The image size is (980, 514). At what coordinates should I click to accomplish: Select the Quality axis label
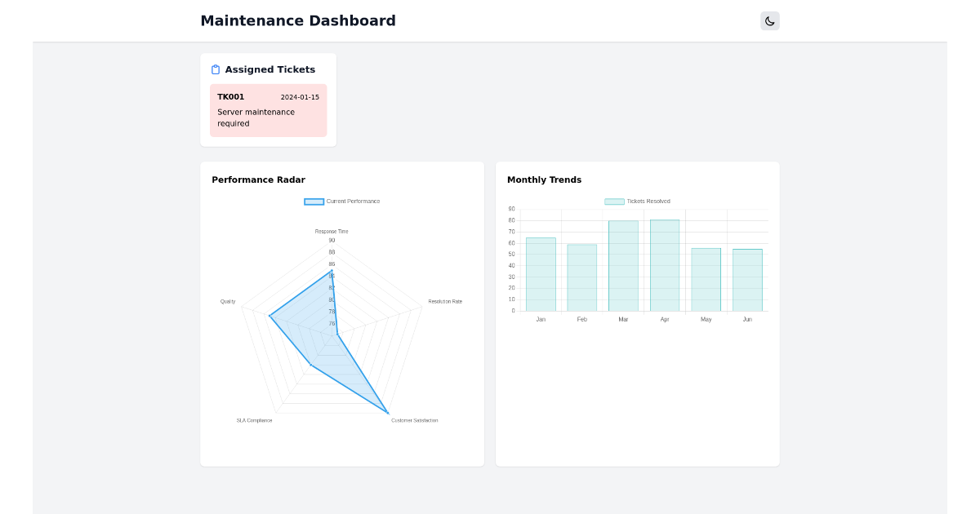click(228, 300)
